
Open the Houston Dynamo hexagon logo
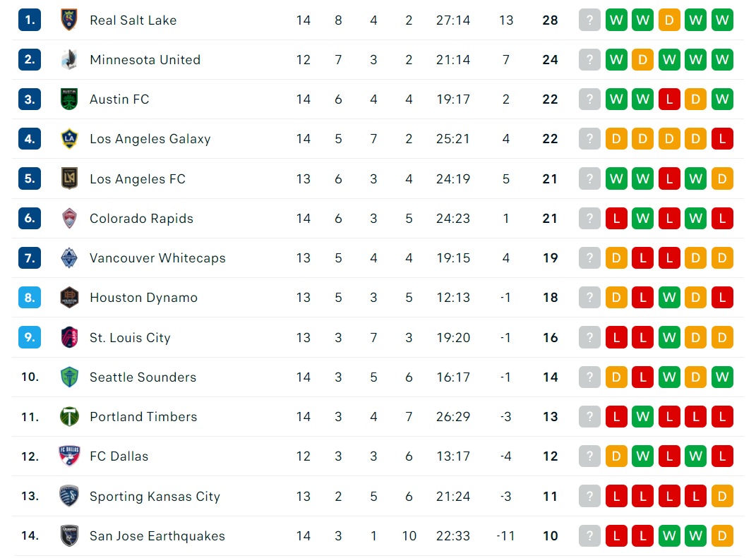69,297
